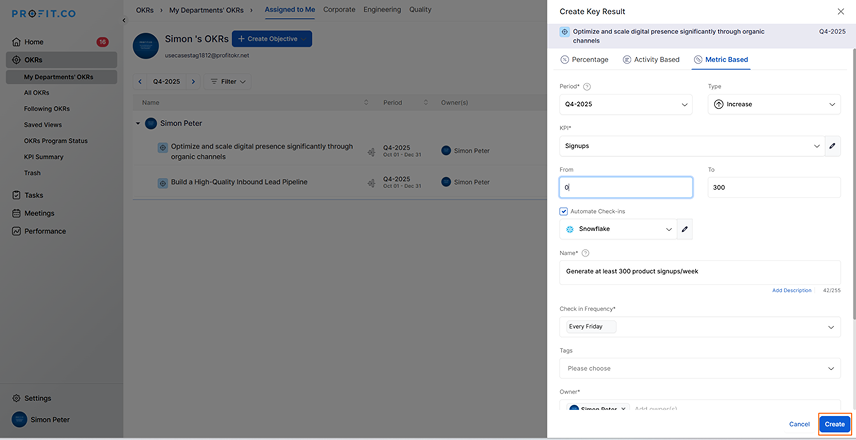Screen dimensions: 856x440
Task: Select the Activity Based tab
Action: click(x=651, y=60)
